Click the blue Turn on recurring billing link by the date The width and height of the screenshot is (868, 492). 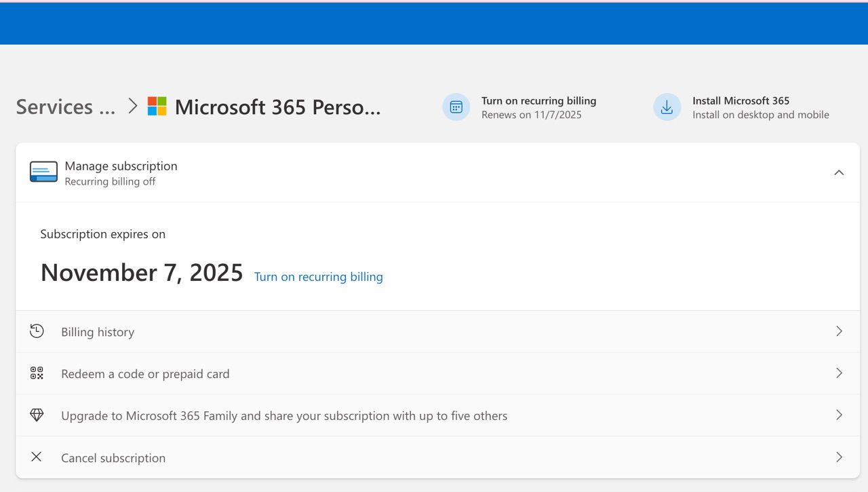[318, 277]
